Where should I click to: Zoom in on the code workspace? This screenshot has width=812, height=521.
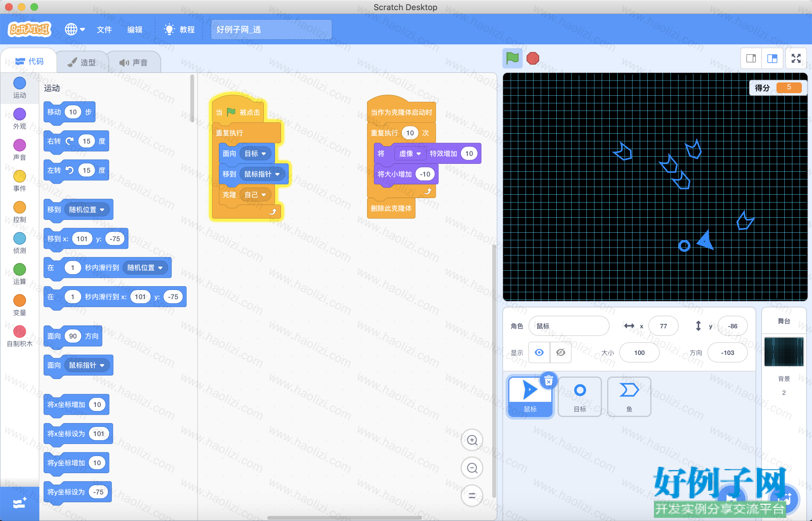(472, 440)
